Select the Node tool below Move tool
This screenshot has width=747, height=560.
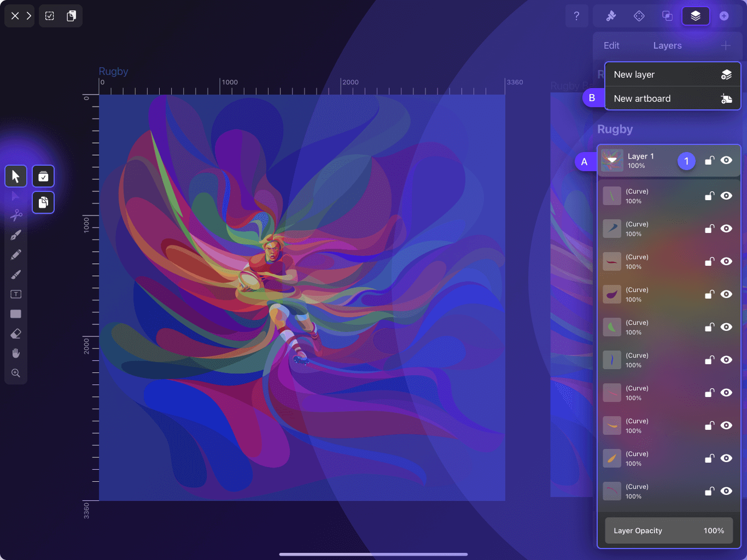click(x=15, y=196)
